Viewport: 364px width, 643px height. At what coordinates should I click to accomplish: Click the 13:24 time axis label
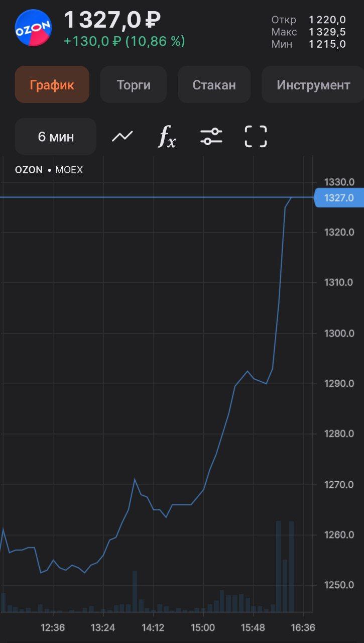click(x=103, y=627)
